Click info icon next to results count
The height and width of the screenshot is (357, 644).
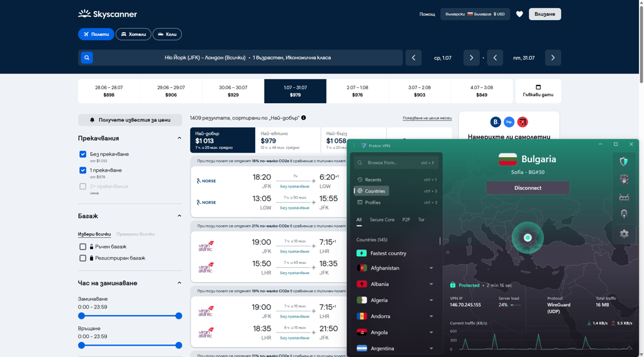(304, 118)
